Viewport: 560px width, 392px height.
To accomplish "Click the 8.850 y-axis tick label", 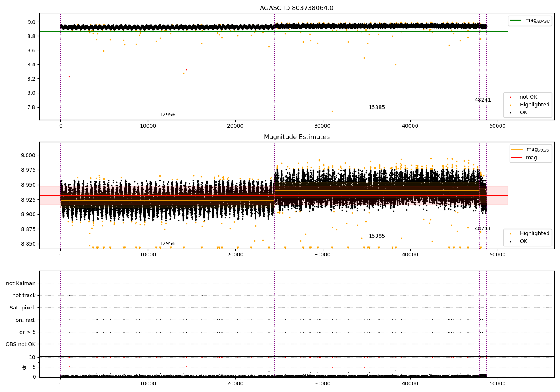I will (x=28, y=244).
